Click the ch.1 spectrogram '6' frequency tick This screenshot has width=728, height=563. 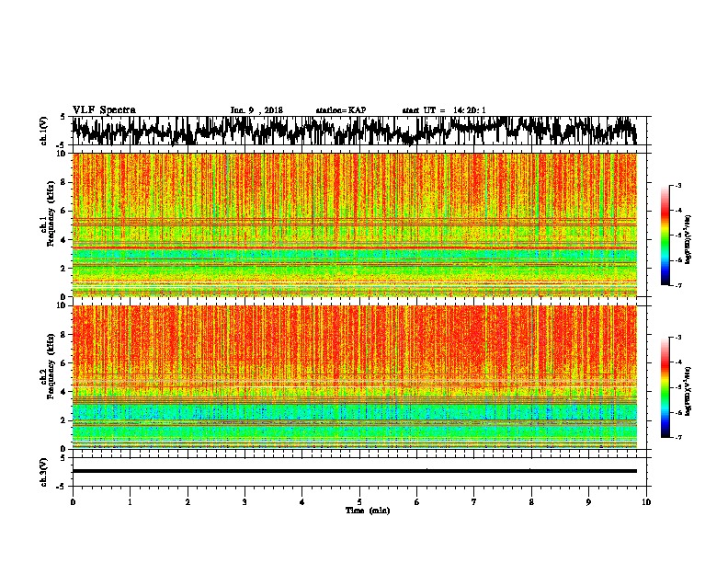[x=64, y=211]
